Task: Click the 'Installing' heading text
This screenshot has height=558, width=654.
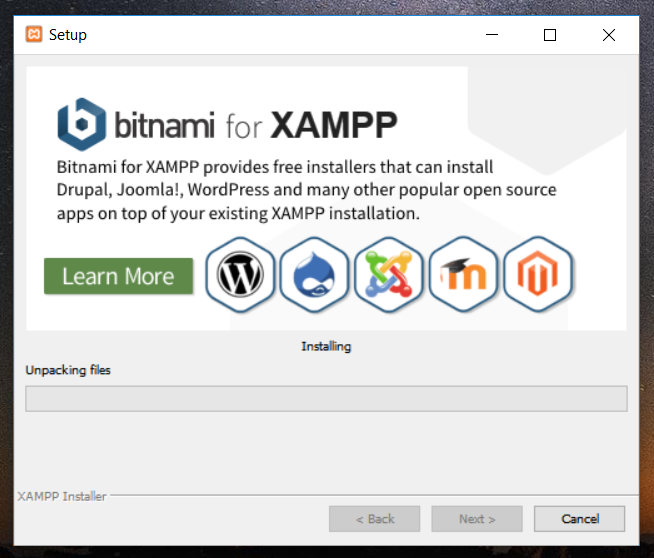Action: coord(326,346)
